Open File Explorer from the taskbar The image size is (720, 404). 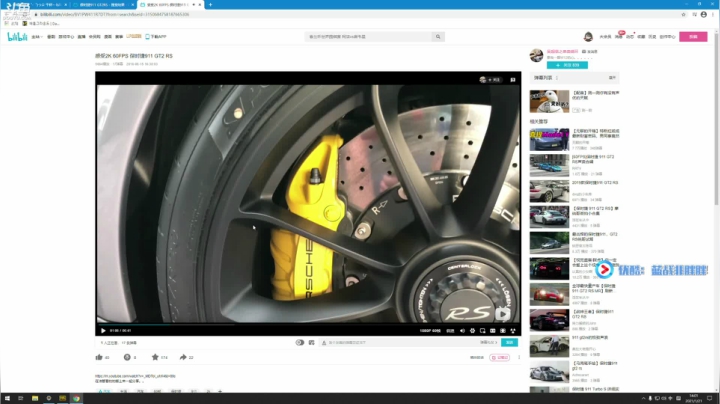(35, 398)
